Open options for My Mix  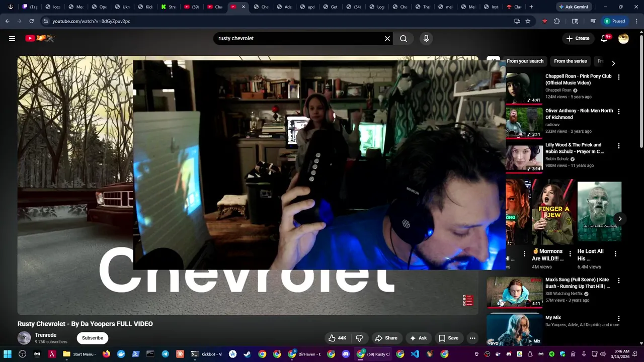[x=619, y=318]
